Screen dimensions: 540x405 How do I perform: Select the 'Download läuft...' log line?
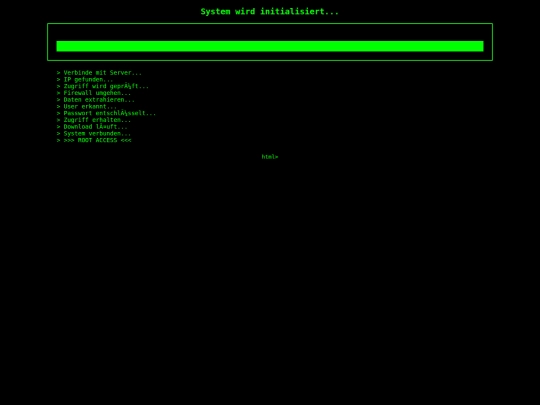pyautogui.click(x=92, y=127)
